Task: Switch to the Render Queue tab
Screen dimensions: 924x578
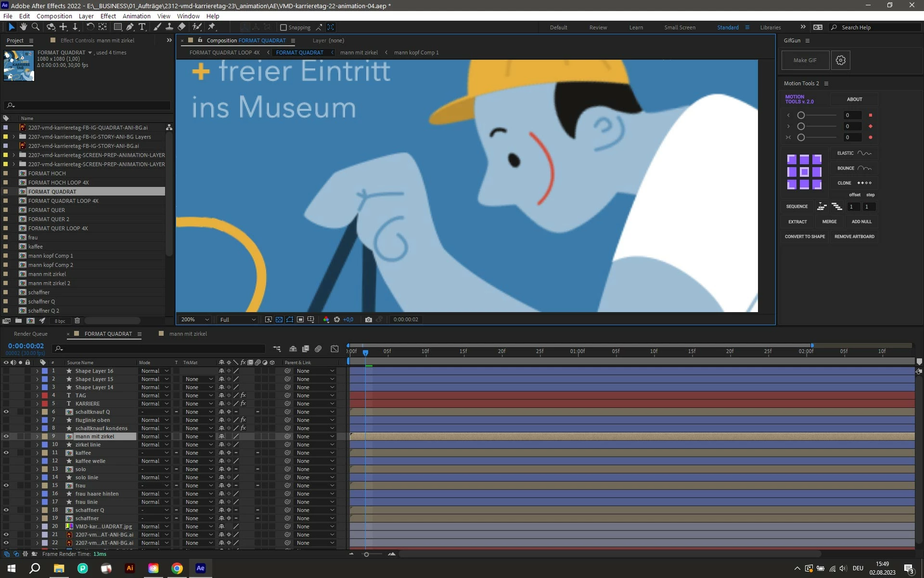Action: [31, 334]
